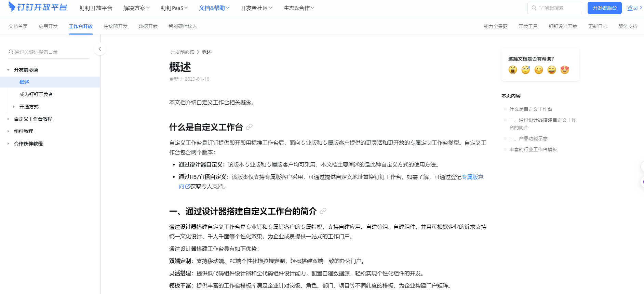Screen dimensions: 644x294
Task: Click the 专属版意向 hyperlink in the text
Action: (x=473, y=177)
